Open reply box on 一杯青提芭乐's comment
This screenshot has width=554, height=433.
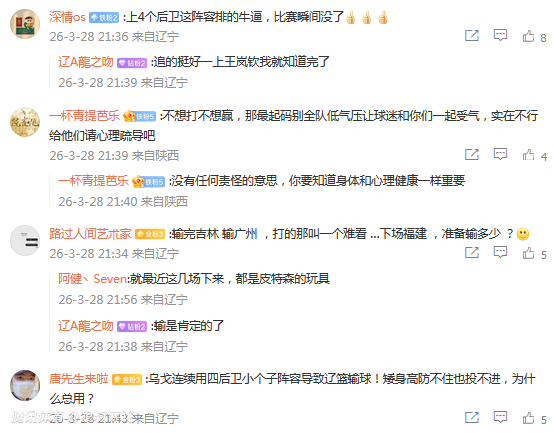click(x=500, y=154)
